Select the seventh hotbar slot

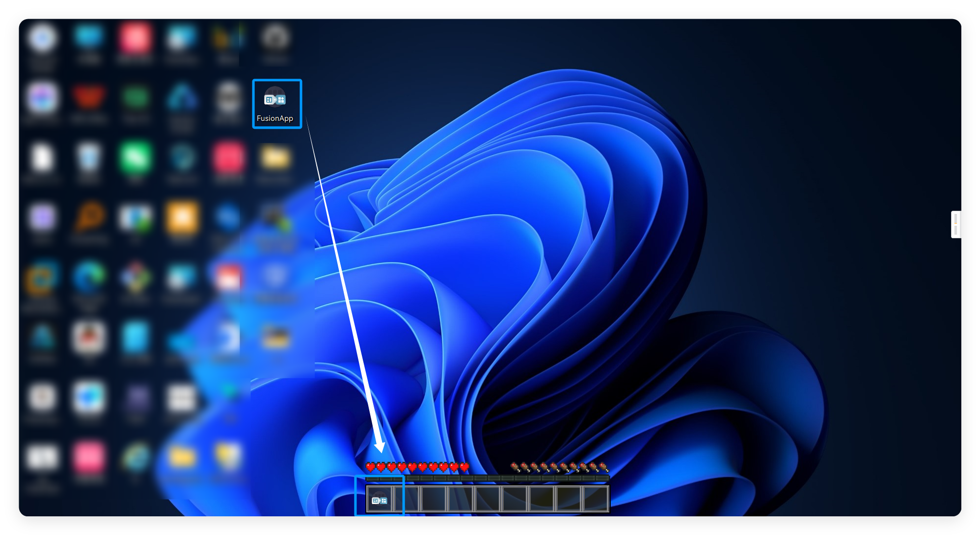[542, 499]
